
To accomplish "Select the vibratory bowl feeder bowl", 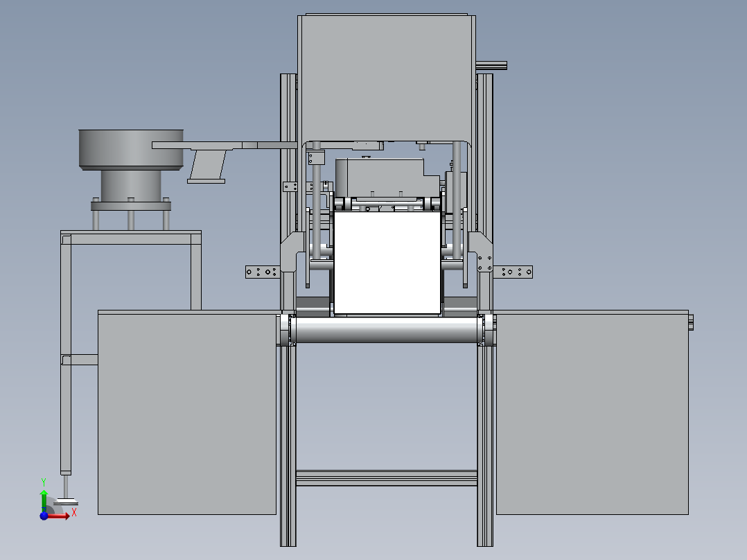I will pyautogui.click(x=131, y=150).
